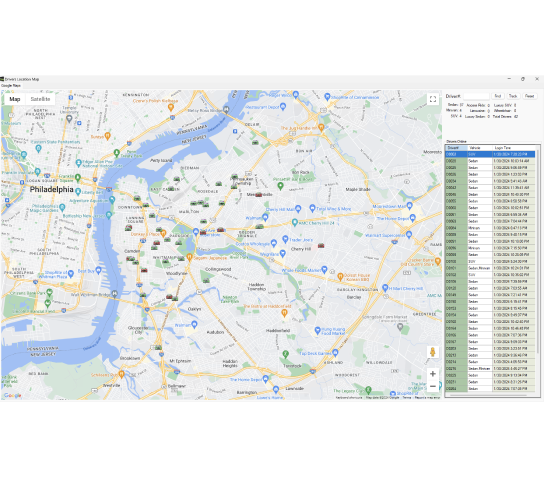Select the Adventure Aquarium marker

pos(112,200)
